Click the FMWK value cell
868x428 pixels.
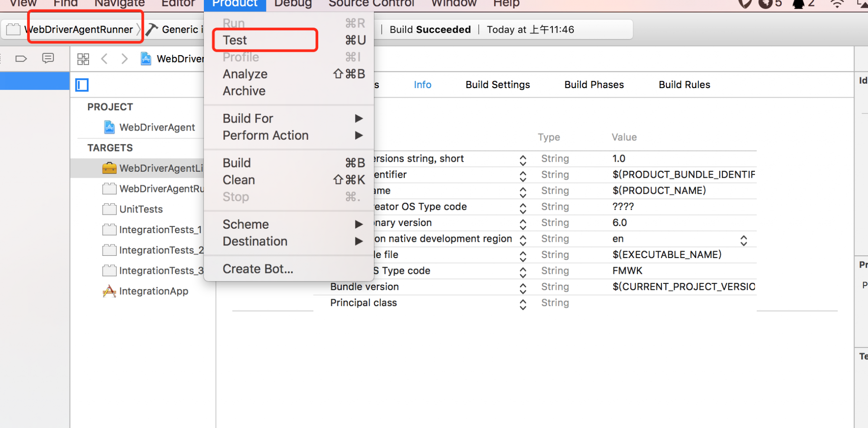(627, 271)
